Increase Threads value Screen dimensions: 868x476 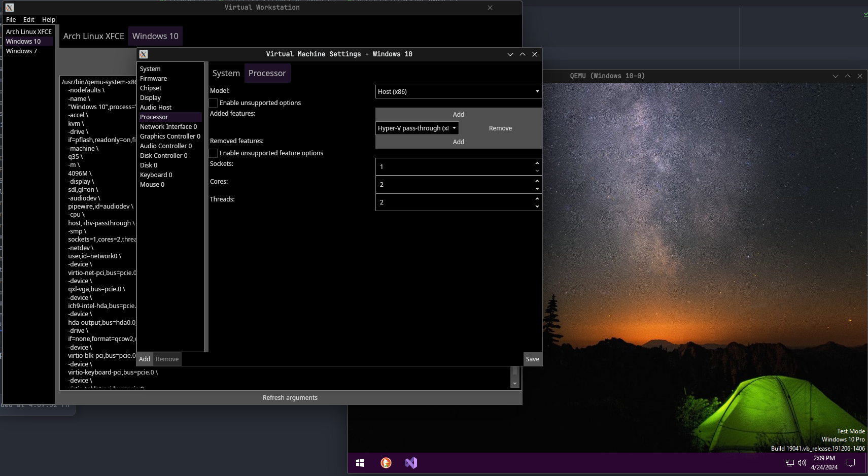tap(537, 198)
